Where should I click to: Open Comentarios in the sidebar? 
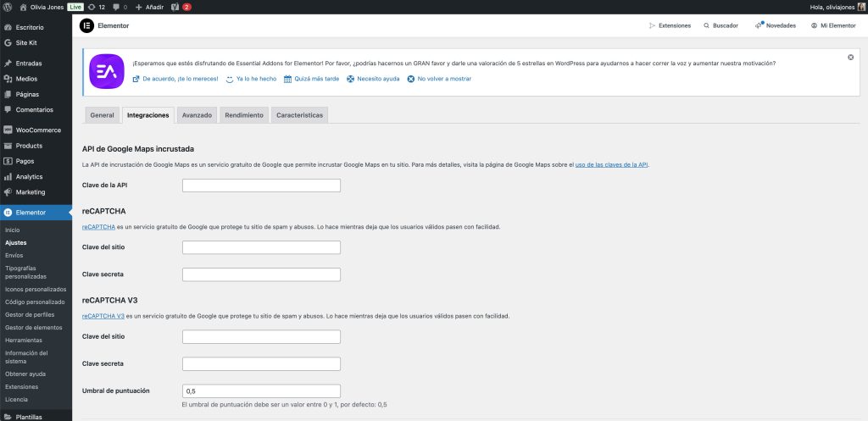[x=36, y=110]
